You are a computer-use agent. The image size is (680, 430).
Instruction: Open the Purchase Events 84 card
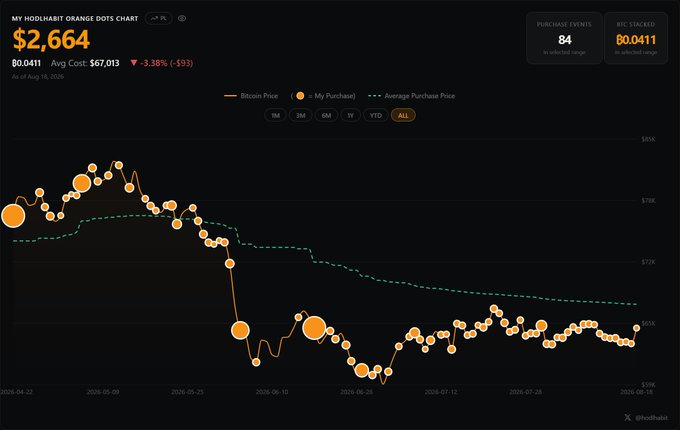click(x=564, y=38)
